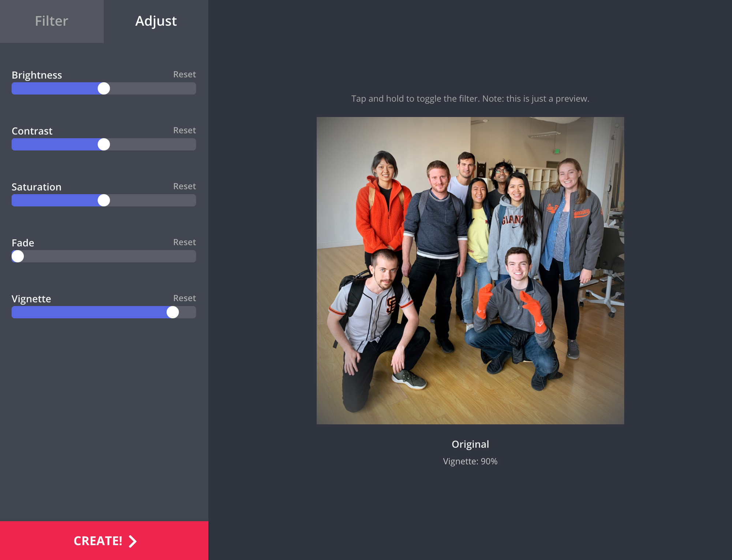Reset the Fade adjustment
This screenshot has width=732, height=560.
(x=184, y=242)
